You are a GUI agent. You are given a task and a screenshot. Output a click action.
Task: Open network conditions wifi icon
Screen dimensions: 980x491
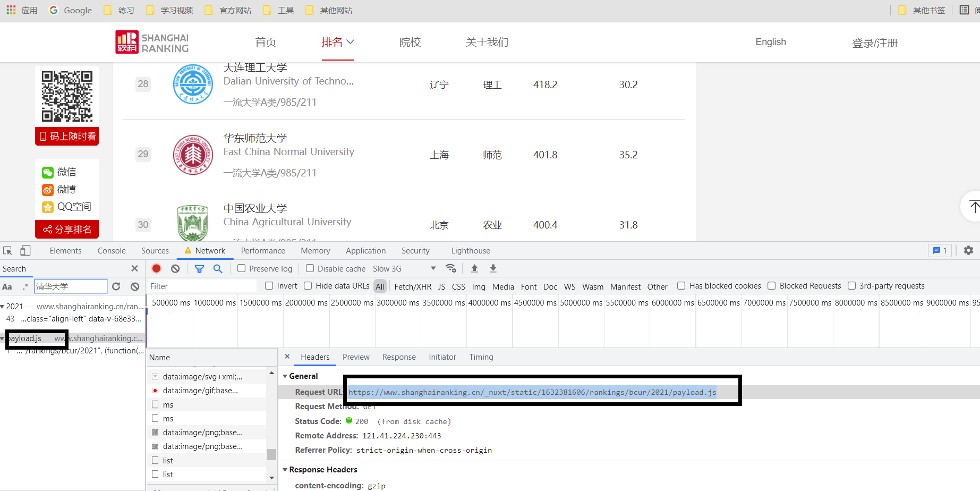451,268
